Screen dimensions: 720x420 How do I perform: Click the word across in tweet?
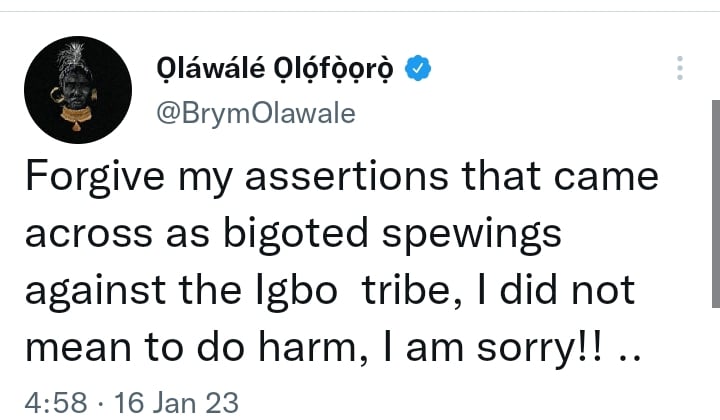coord(89,234)
